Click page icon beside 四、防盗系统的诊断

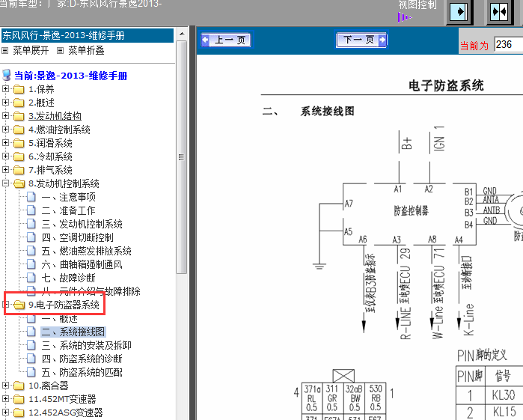pos(31,358)
